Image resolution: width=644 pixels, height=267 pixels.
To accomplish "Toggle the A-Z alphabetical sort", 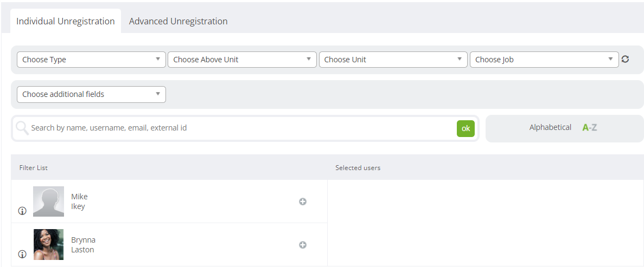I will 589,128.
